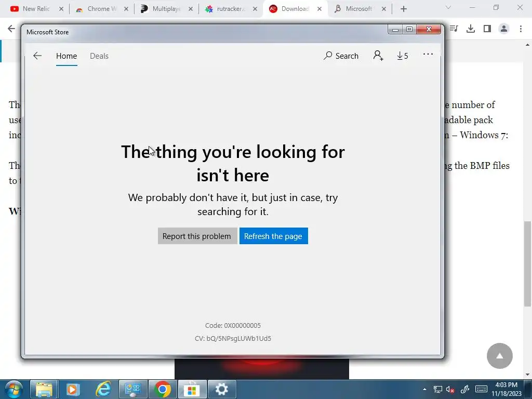The width and height of the screenshot is (532, 399).
Task: Click the sign-in account icon in Store
Action: click(x=378, y=56)
